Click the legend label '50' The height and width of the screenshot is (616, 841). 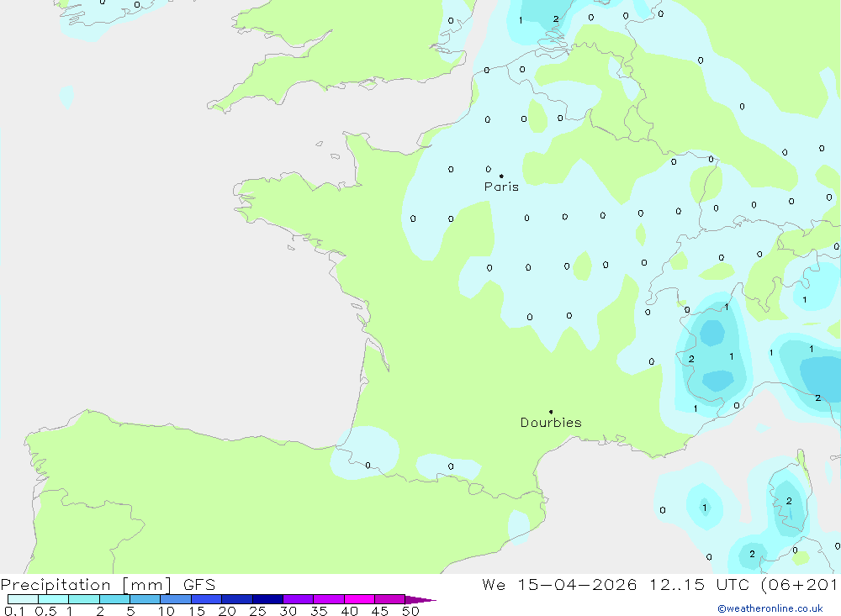[x=410, y=611]
